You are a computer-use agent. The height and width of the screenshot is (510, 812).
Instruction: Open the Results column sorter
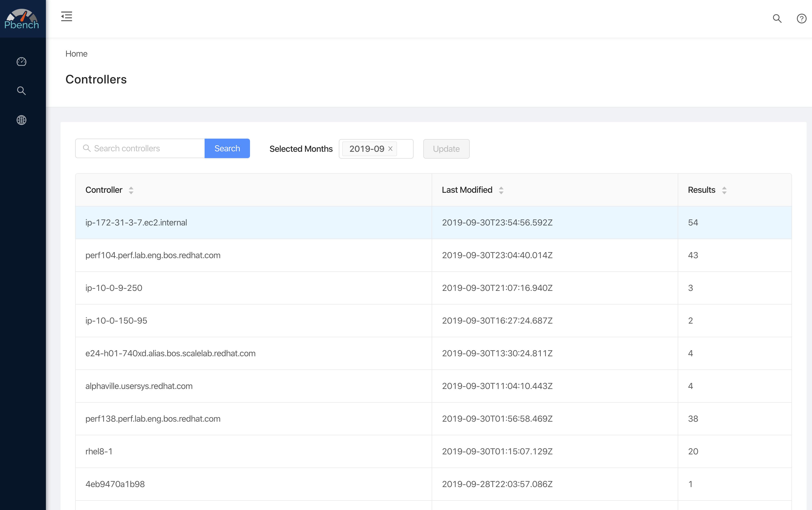724,190
